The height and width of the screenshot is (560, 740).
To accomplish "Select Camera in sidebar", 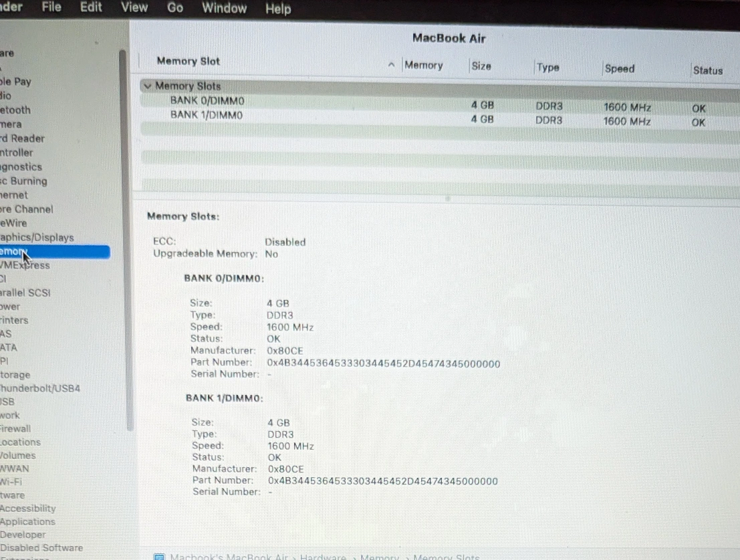I will tap(11, 124).
